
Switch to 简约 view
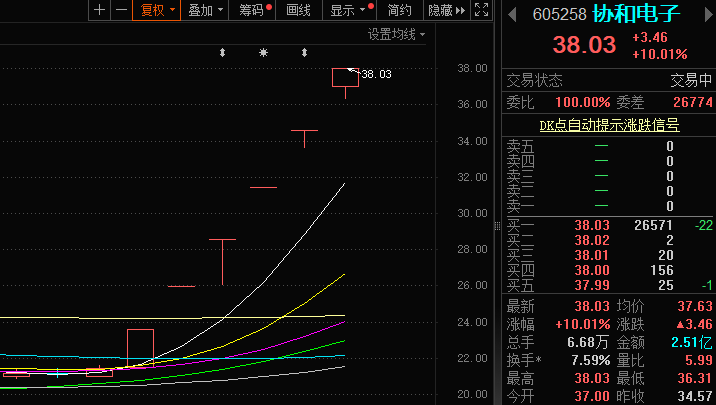coord(399,10)
